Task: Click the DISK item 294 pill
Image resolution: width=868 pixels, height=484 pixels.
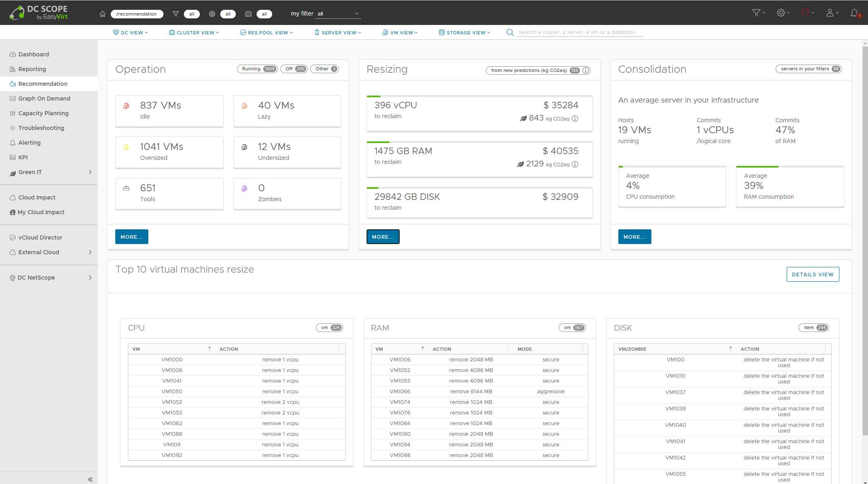Action: 814,327
